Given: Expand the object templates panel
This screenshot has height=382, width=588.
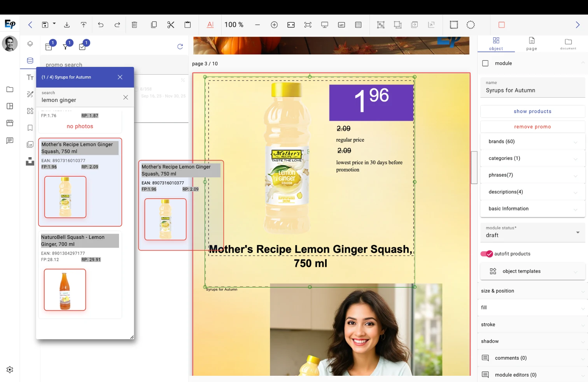Looking at the screenshot, I should [533, 272].
